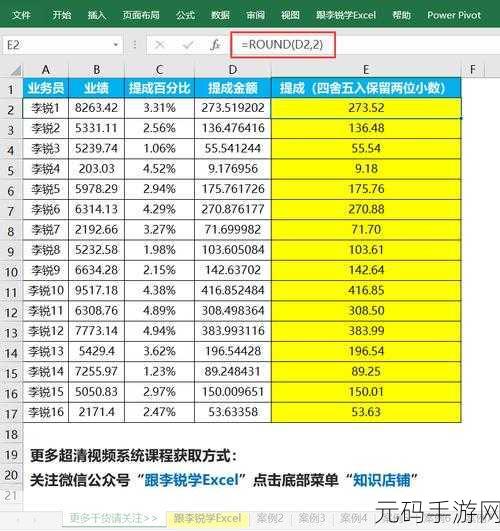Image resolution: width=500 pixels, height=531 pixels.
Task: Select cell with value 5978.29
Action: pos(97,189)
